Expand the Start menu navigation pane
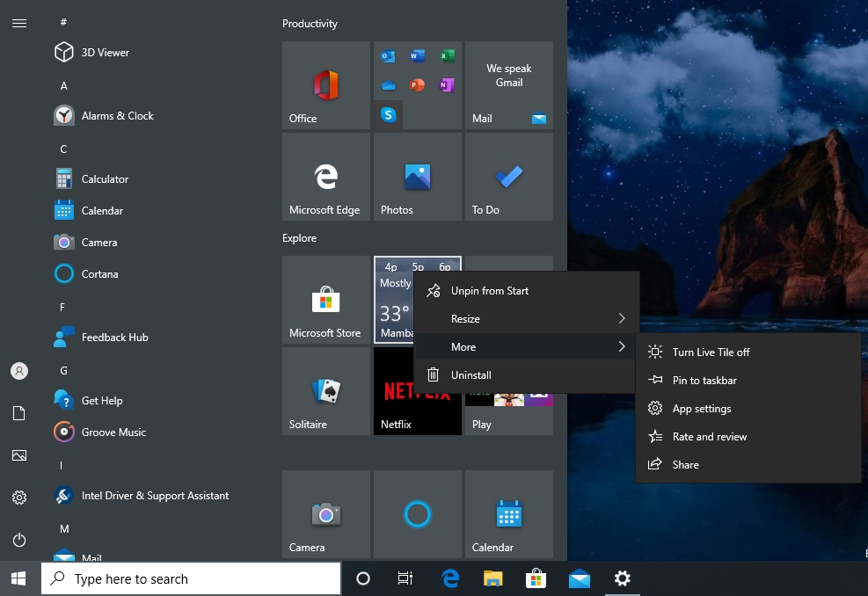 19,23
